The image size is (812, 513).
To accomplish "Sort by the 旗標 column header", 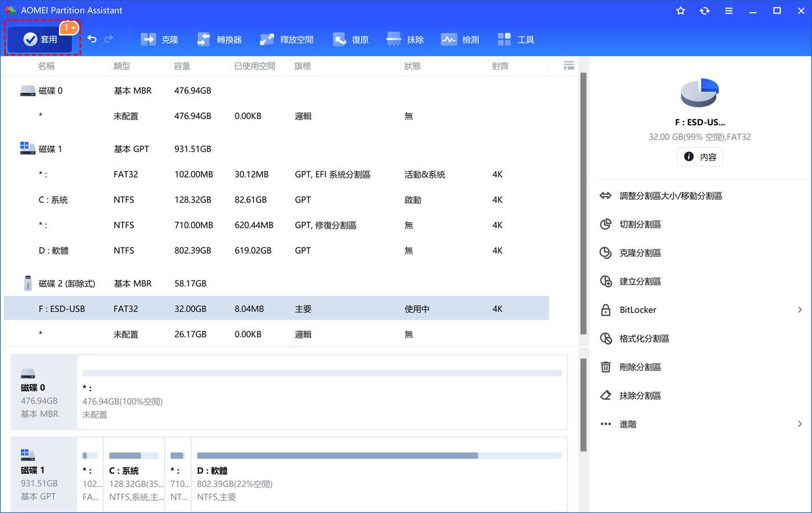I will (x=303, y=66).
